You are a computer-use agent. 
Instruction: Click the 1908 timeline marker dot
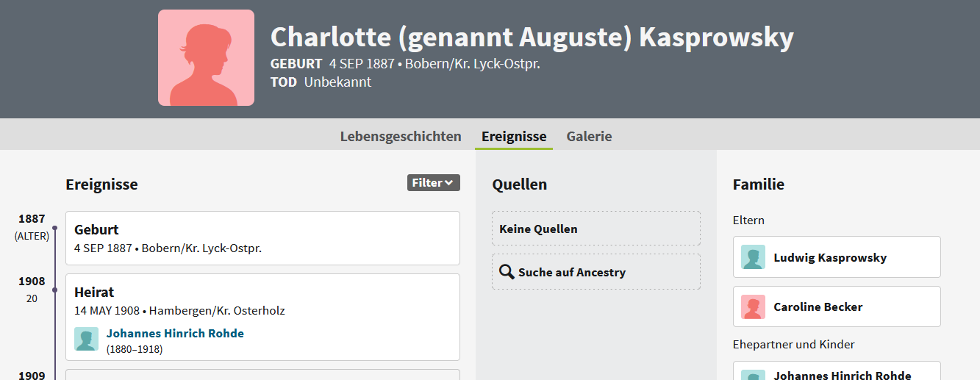tap(54, 290)
